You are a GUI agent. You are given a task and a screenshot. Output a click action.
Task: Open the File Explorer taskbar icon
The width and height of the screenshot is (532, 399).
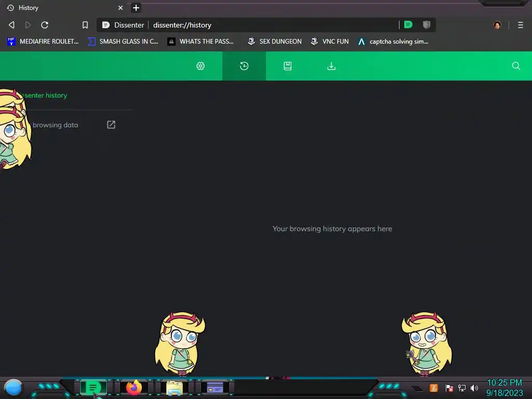pos(175,388)
